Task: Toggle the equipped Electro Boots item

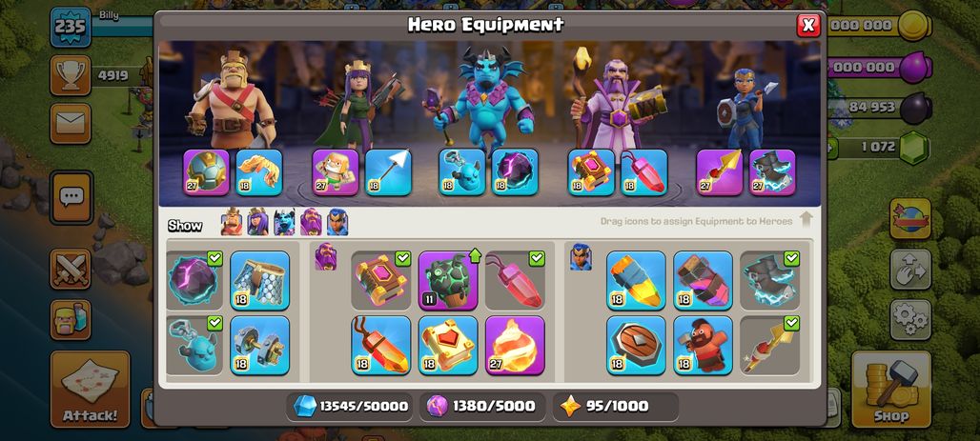Action: (x=770, y=280)
